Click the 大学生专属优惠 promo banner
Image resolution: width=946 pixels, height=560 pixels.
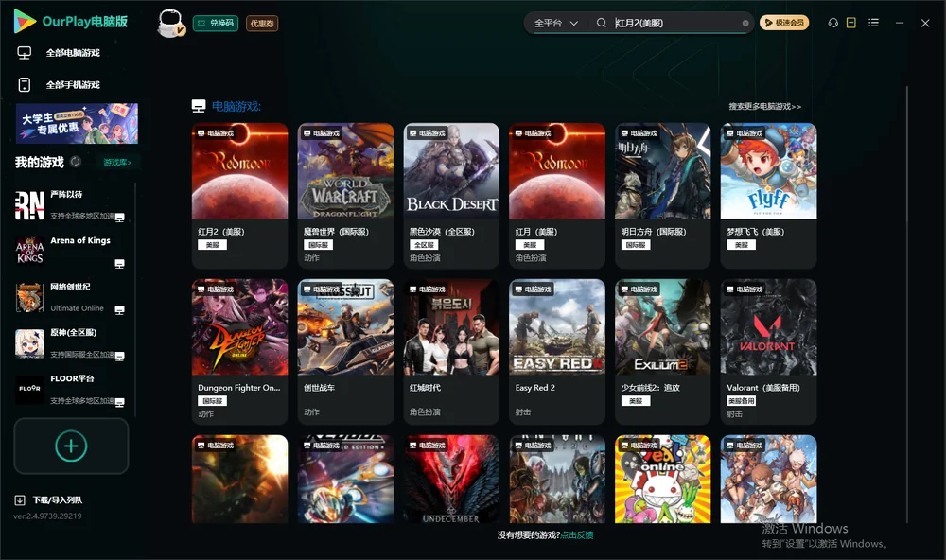77,124
